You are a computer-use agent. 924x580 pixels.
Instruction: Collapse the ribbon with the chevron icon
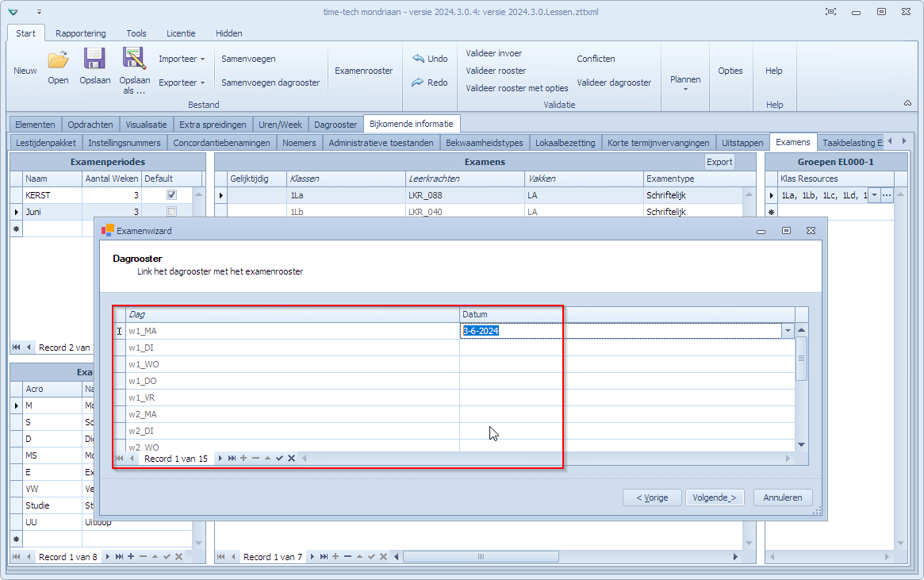click(x=907, y=103)
